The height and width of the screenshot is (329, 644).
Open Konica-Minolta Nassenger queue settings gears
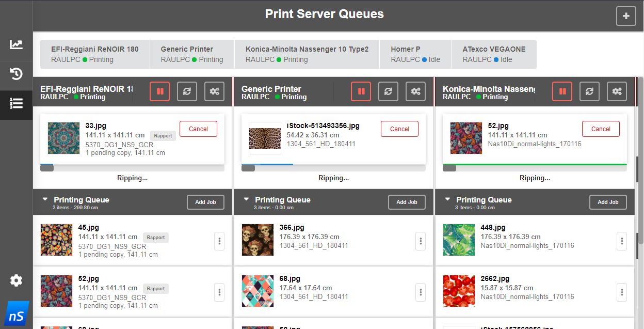pyautogui.click(x=617, y=91)
